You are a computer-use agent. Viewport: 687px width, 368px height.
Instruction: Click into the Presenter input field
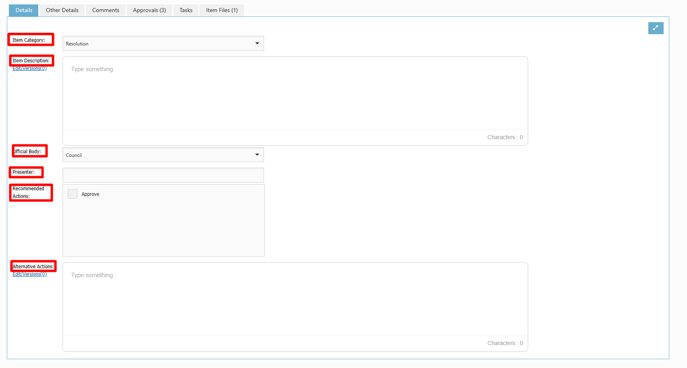[x=163, y=175]
